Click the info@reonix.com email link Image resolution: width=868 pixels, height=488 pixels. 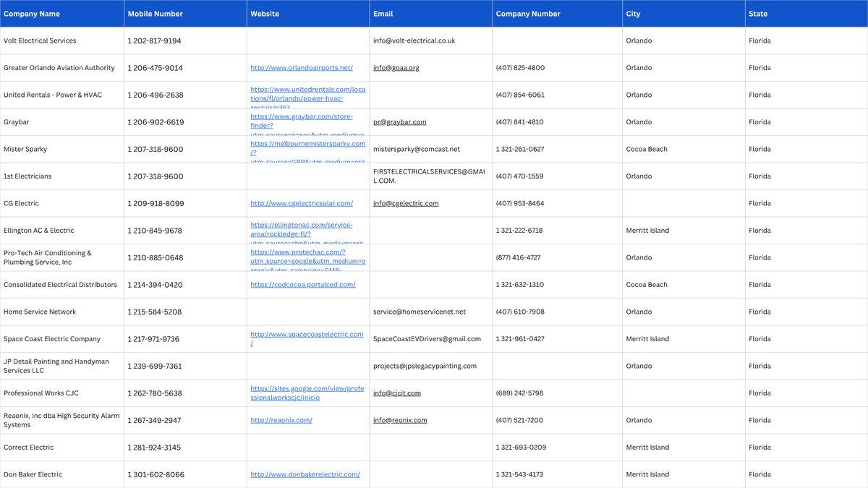coord(400,420)
